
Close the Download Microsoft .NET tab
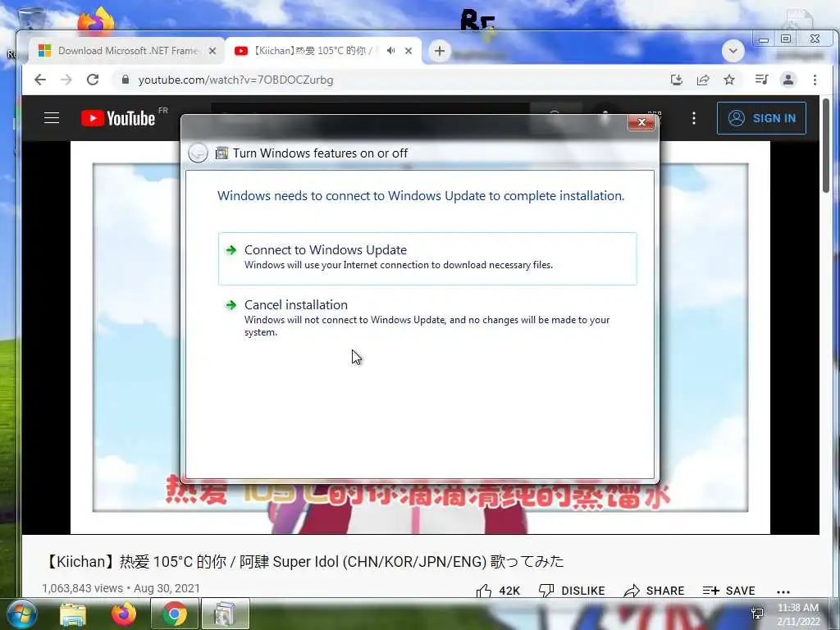tap(212, 51)
